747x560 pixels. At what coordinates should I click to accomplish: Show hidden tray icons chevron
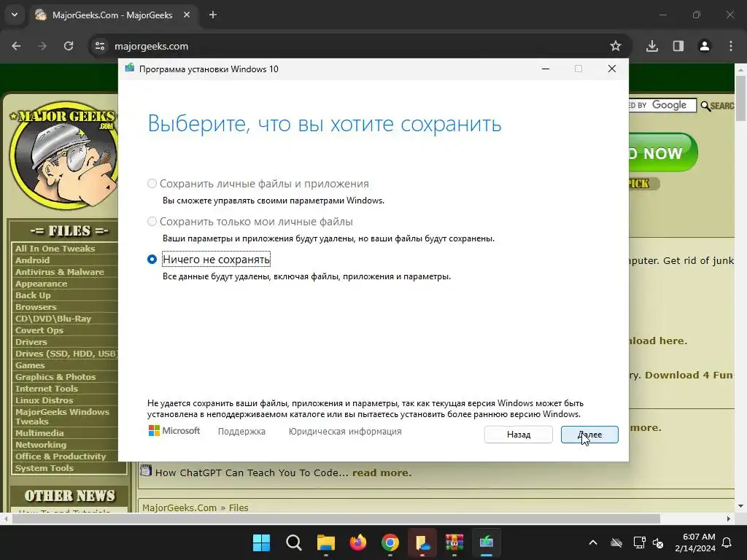593,542
